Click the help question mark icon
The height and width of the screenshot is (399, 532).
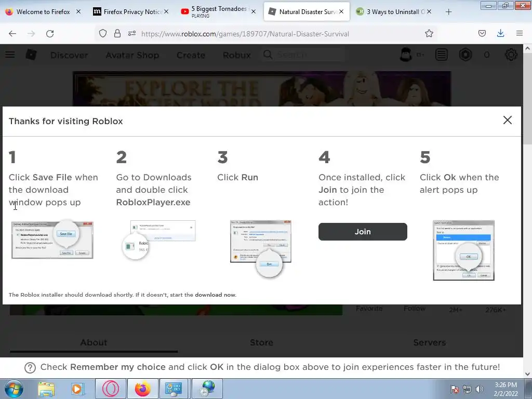click(x=30, y=367)
